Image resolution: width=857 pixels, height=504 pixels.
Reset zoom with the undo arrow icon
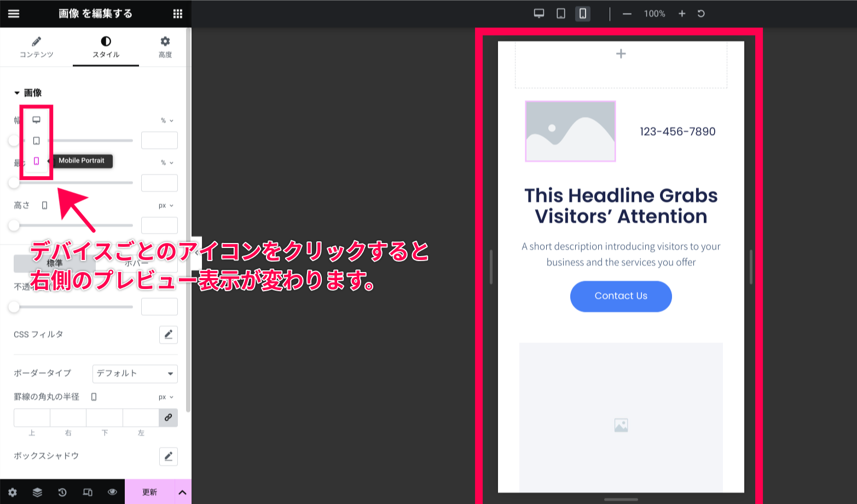click(701, 14)
